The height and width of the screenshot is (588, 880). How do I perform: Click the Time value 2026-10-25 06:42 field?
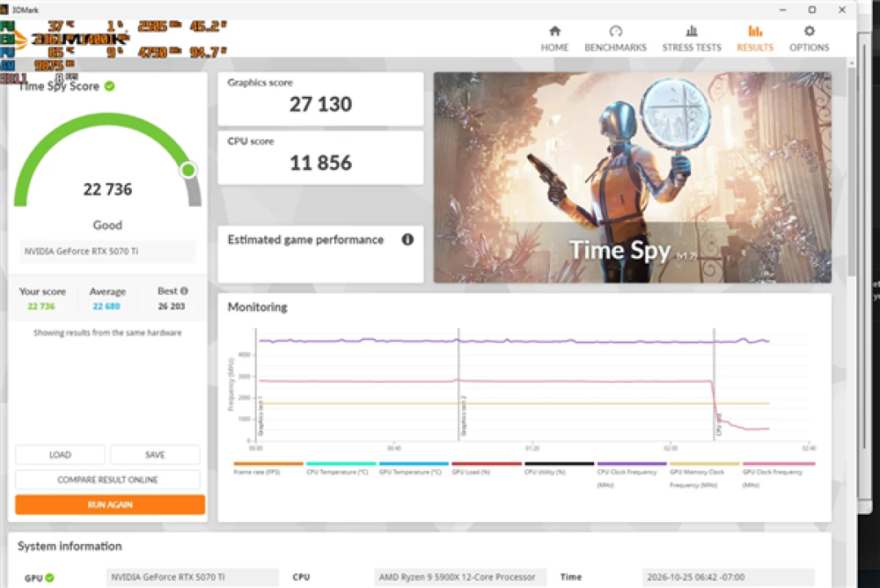728,577
